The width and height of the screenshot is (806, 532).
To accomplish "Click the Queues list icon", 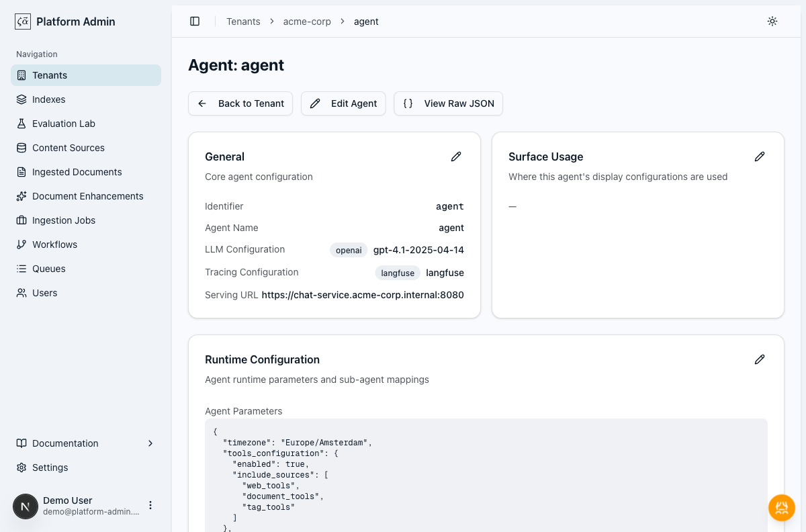I will pyautogui.click(x=21, y=269).
